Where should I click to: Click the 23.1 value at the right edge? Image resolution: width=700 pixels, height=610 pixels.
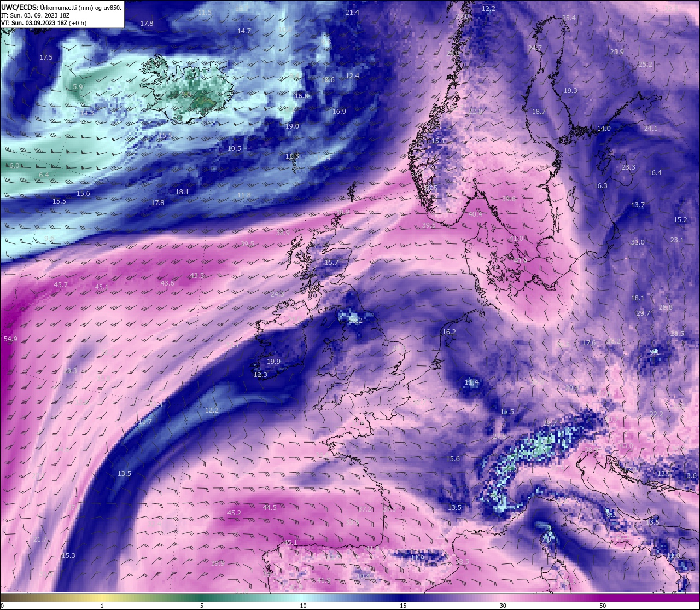(677, 240)
